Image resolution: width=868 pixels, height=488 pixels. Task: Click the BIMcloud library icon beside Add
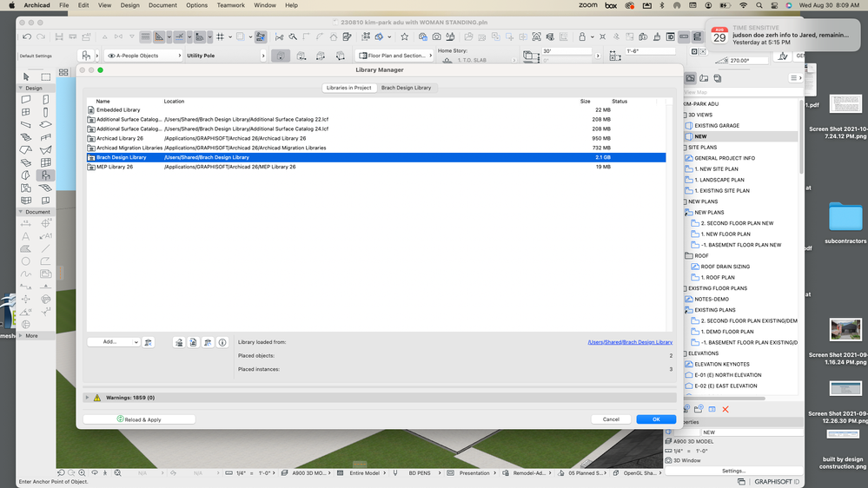tap(149, 342)
